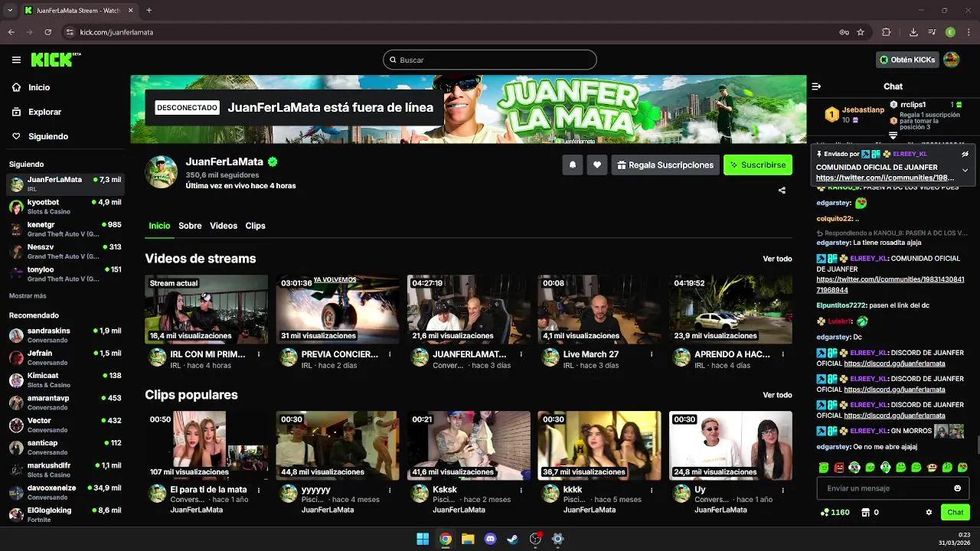Open options for the Uy clip
Screen dimensions: 980x551
[x=782, y=490]
